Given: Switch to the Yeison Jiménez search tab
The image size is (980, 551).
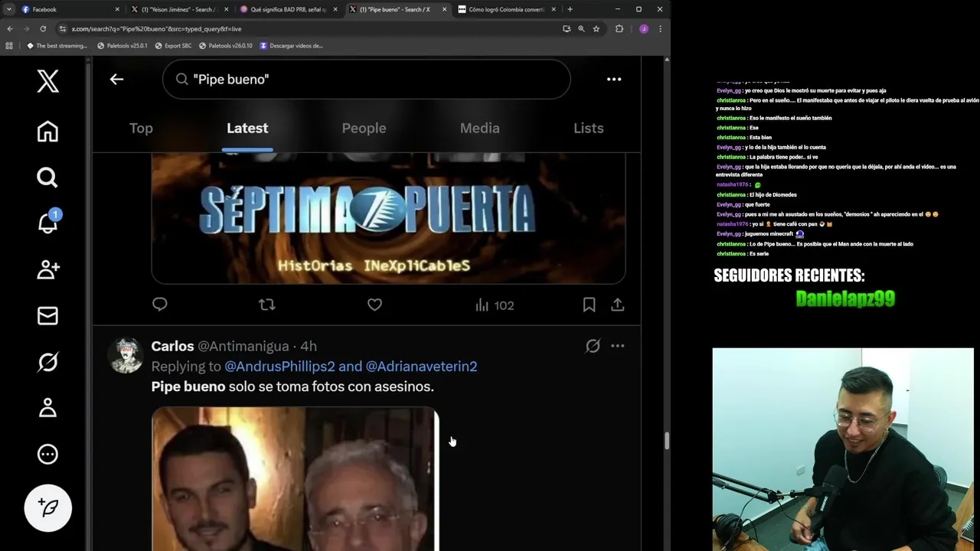Looking at the screenshot, I should point(179,9).
